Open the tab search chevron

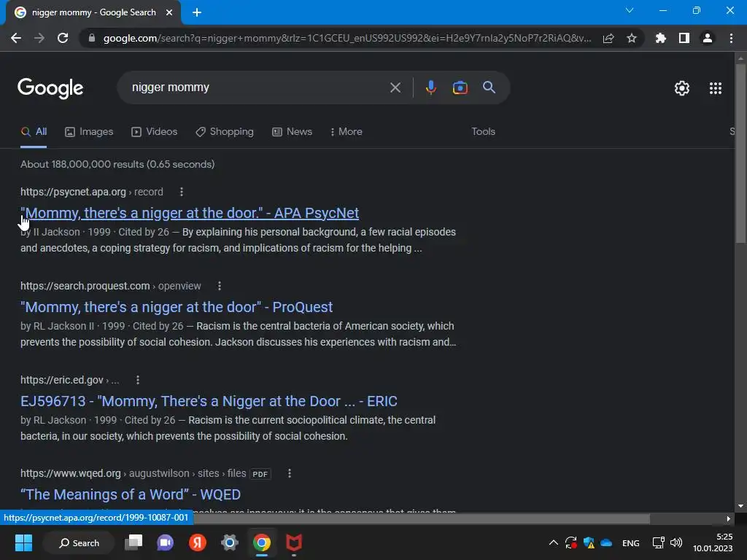630,10
